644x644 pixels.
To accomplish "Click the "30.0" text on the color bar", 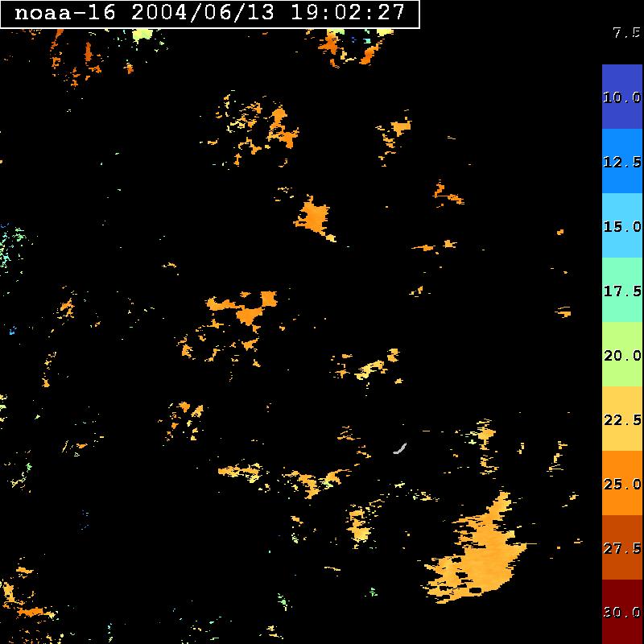I will [x=621, y=613].
